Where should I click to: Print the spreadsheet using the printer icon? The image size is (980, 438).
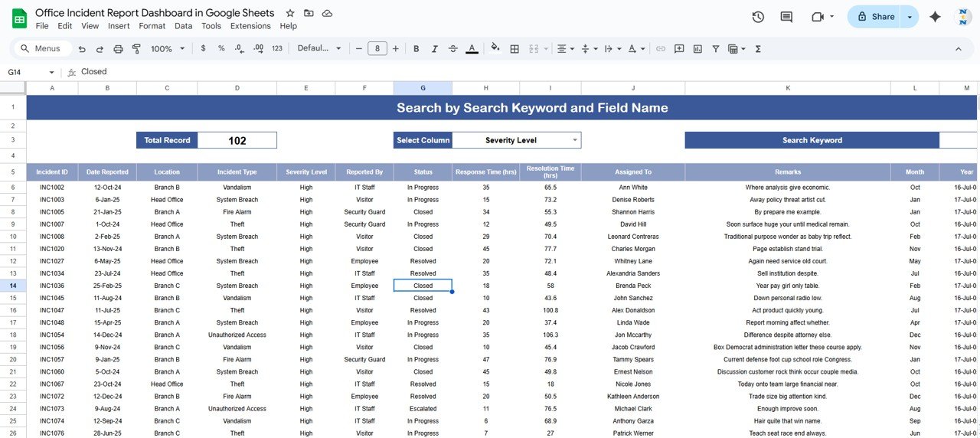pos(118,49)
